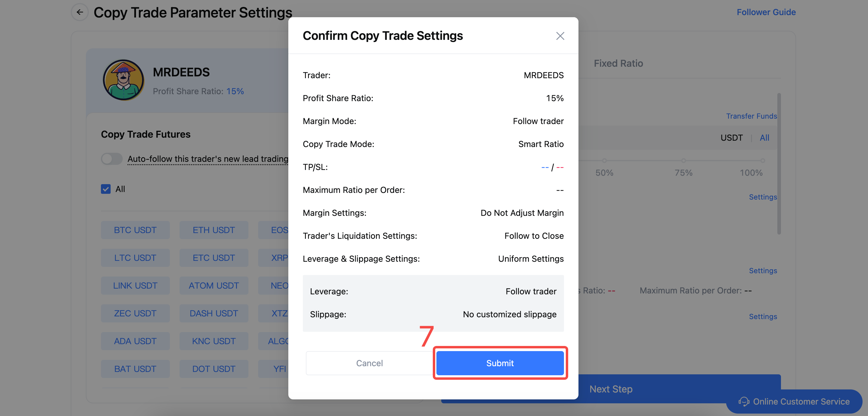Toggle auto-follow new lead trading switch
Image resolution: width=868 pixels, height=416 pixels.
click(x=112, y=159)
